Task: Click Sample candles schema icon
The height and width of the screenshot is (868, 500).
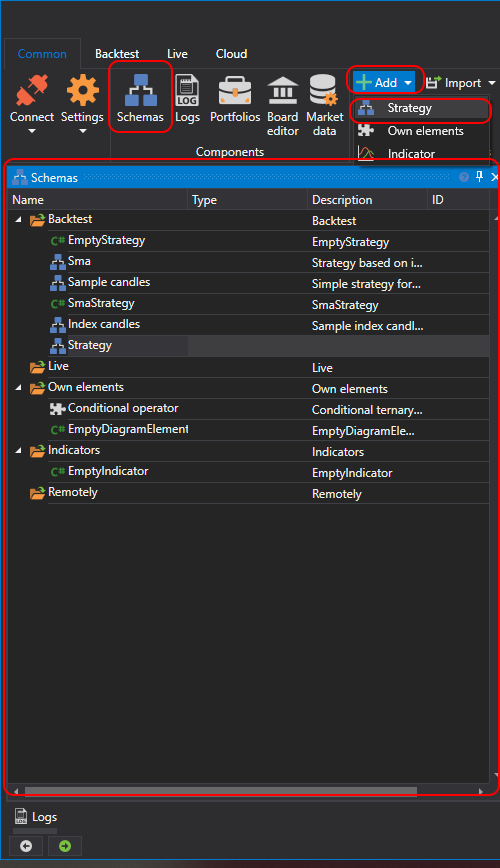Action: point(58,283)
